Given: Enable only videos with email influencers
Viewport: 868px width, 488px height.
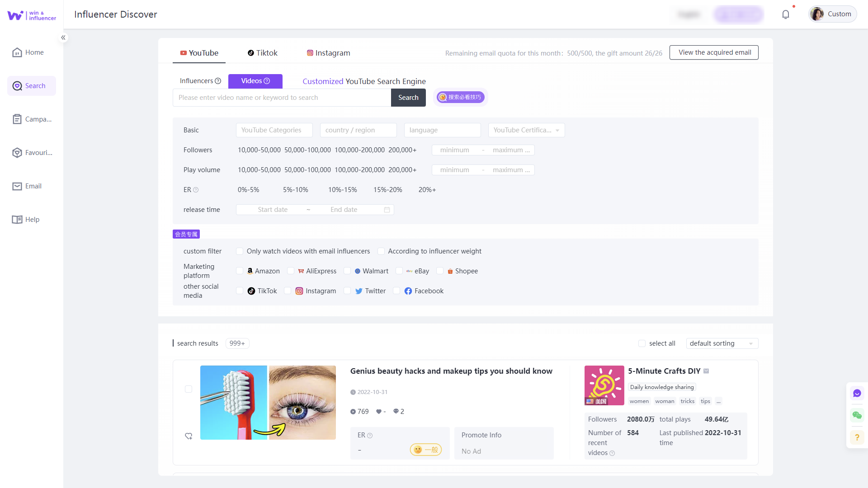Looking at the screenshot, I should coord(240,251).
